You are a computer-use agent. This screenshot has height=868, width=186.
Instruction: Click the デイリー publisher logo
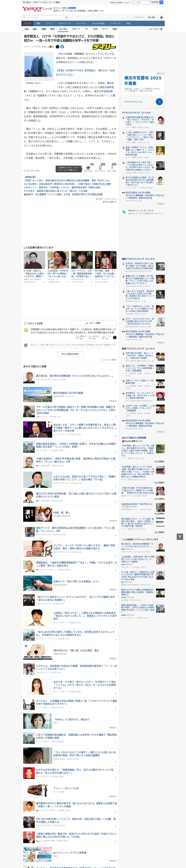(x=104, y=47)
